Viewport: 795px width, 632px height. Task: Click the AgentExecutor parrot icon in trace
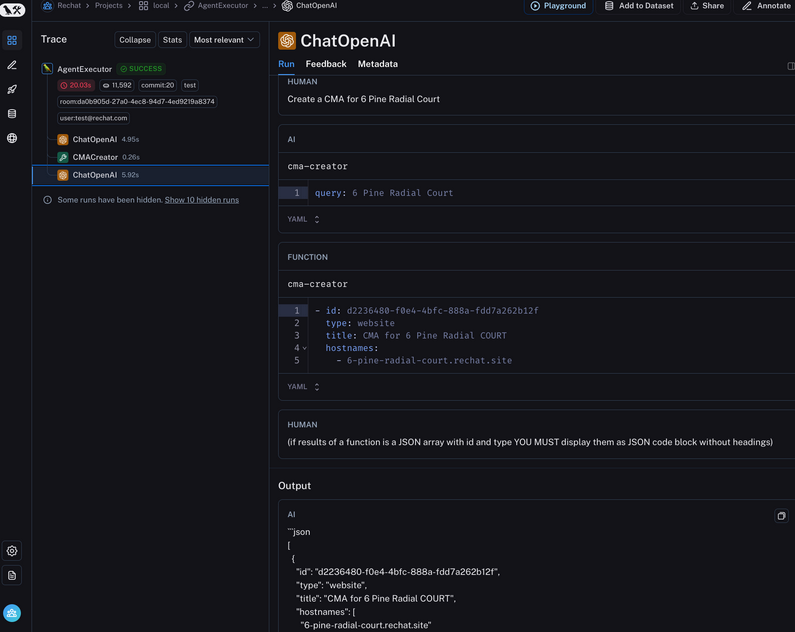pos(47,68)
